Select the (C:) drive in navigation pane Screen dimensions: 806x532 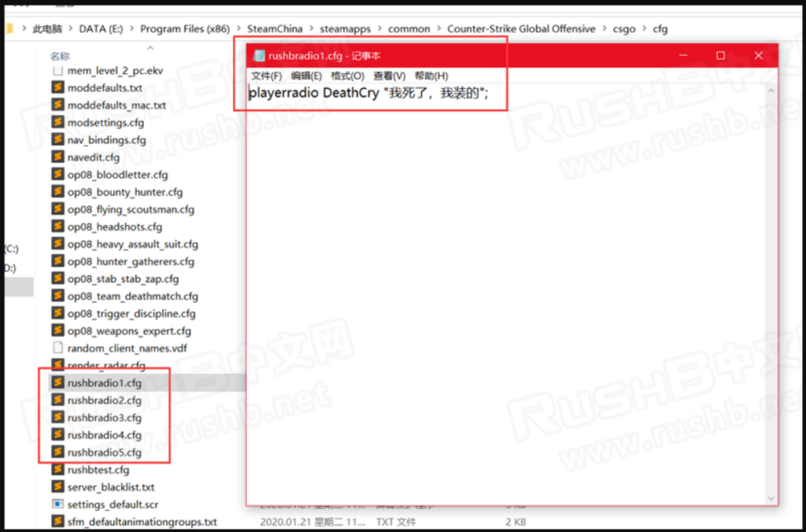[12, 249]
